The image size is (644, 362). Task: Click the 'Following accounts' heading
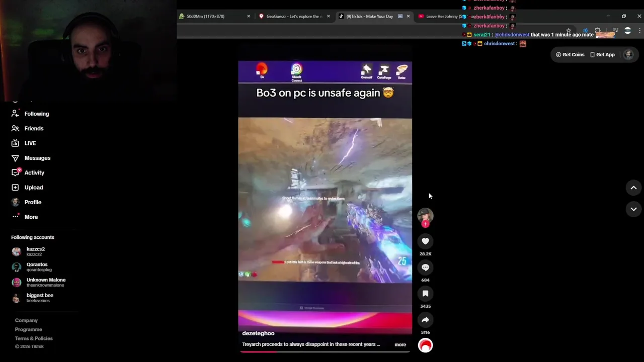click(33, 237)
